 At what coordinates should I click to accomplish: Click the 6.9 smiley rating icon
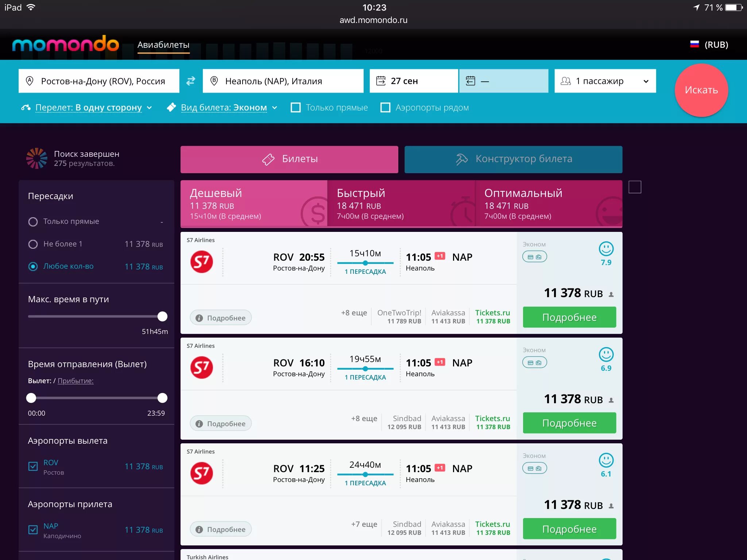coord(606,354)
